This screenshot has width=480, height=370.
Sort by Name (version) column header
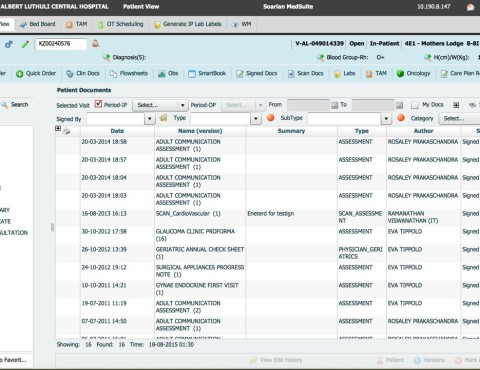click(200, 131)
